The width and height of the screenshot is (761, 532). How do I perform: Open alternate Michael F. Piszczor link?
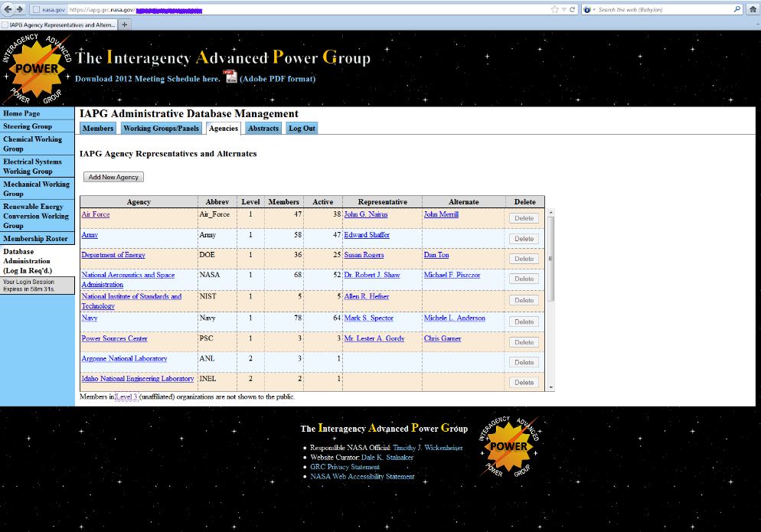(x=452, y=275)
